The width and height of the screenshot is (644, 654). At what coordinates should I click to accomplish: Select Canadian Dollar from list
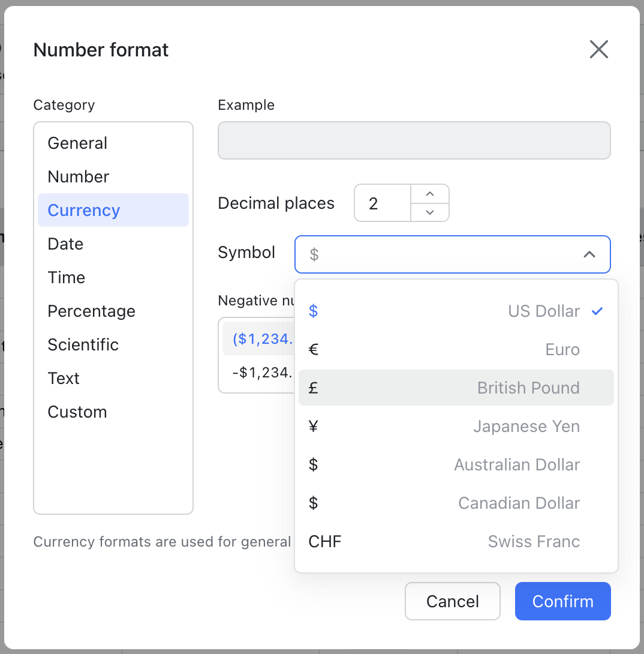click(x=456, y=503)
